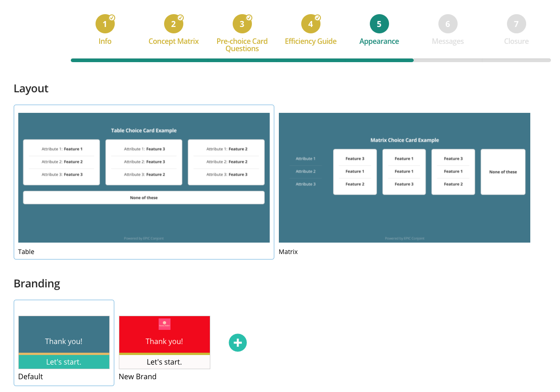Image resolution: width=560 pixels, height=392 pixels.
Task: Jump to step 4 Efficiency Guide circle
Action: tap(310, 24)
